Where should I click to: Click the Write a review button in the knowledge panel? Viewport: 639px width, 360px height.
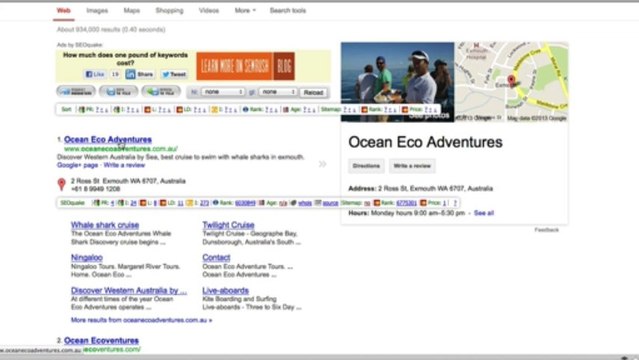click(412, 166)
